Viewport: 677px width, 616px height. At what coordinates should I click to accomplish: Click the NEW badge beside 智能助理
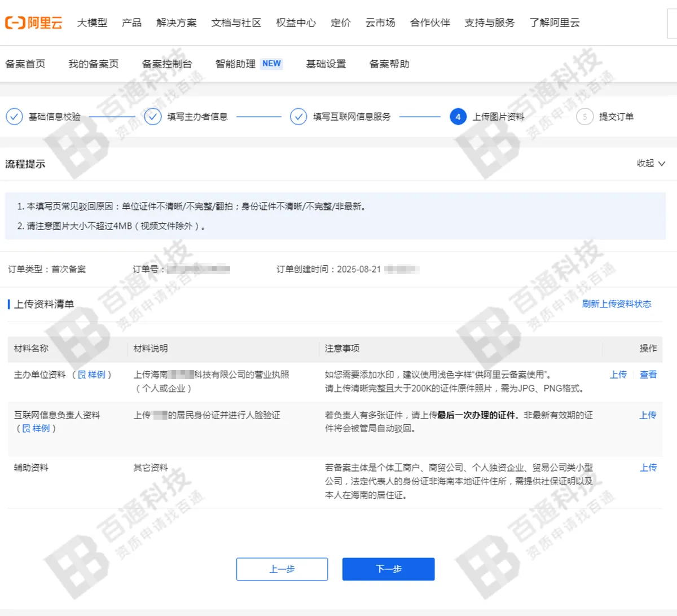point(271,64)
